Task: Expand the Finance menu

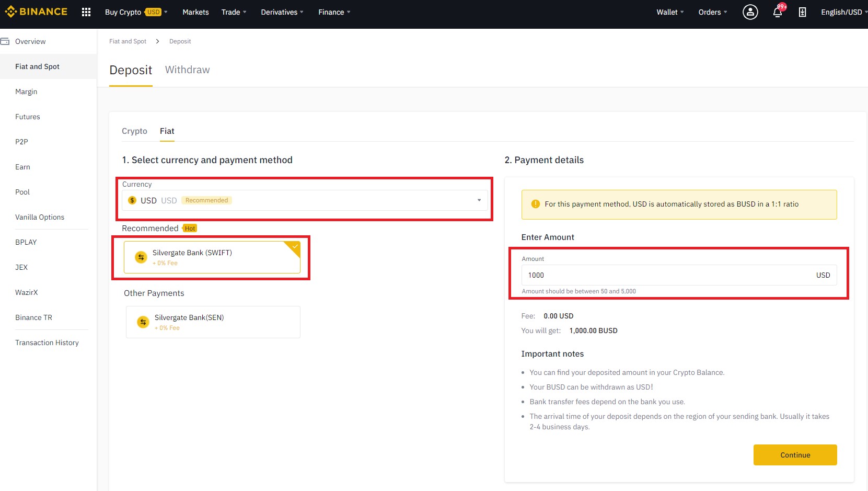Action: pyautogui.click(x=334, y=12)
